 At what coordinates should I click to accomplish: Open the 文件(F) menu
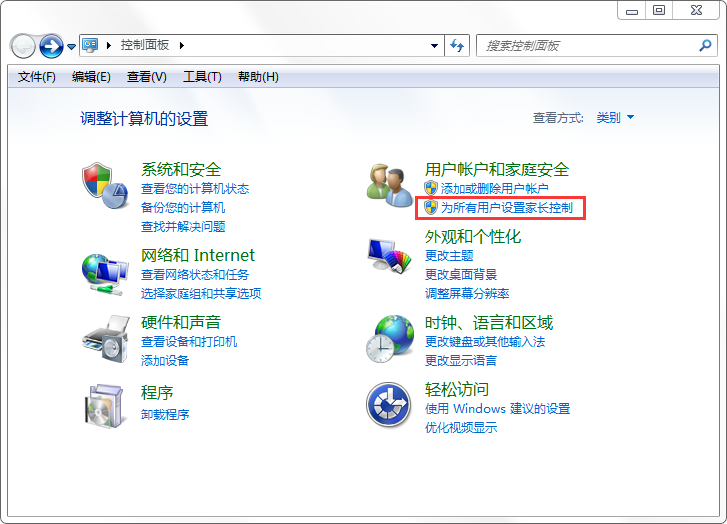pos(37,77)
